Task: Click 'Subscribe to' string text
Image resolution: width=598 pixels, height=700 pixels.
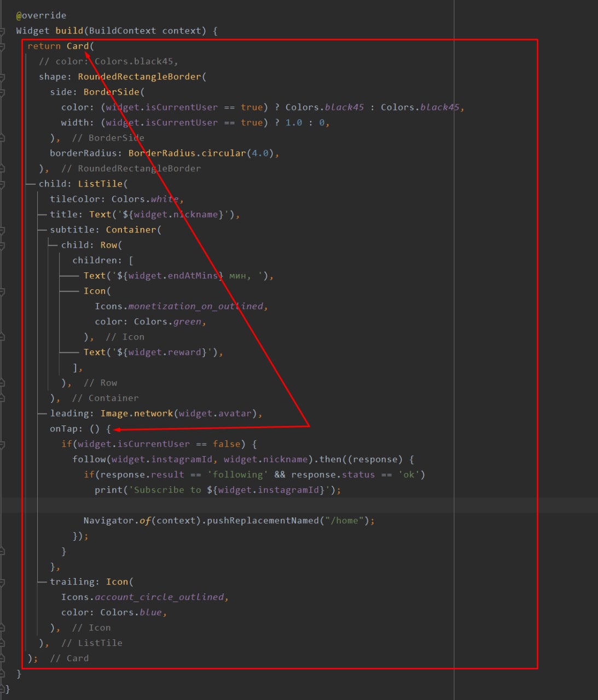Action: (x=167, y=490)
